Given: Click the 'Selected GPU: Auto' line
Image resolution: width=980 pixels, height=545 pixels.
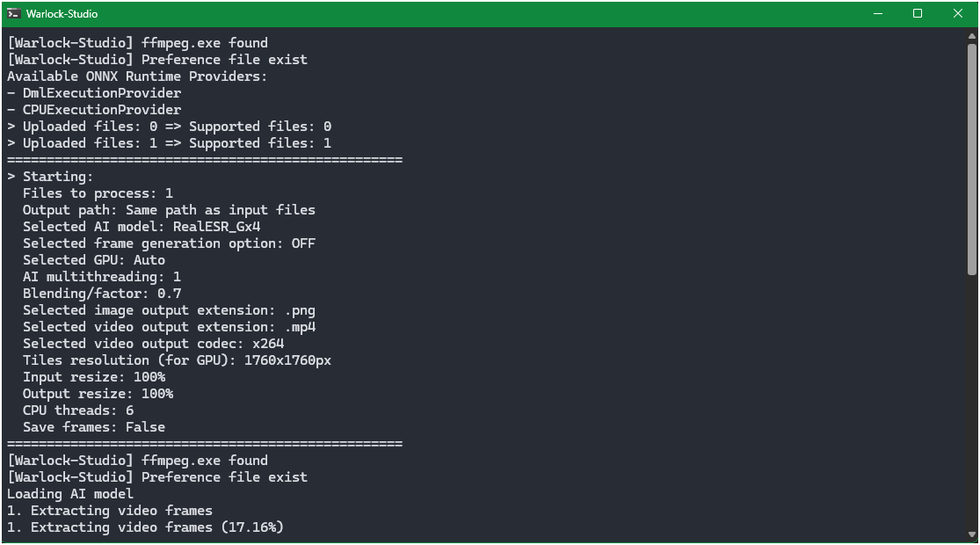Looking at the screenshot, I should (x=94, y=260).
